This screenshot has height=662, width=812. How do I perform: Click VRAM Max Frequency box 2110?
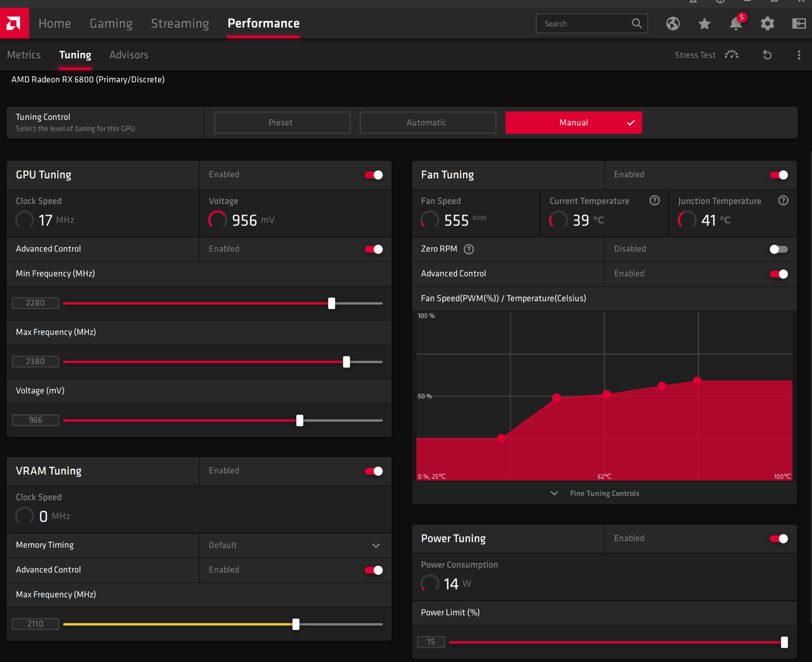point(35,624)
